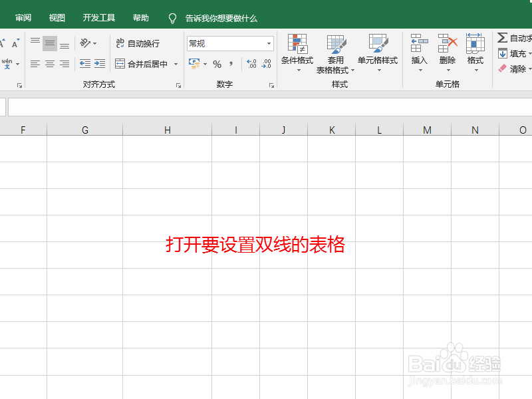Click the top align icon

click(x=35, y=43)
